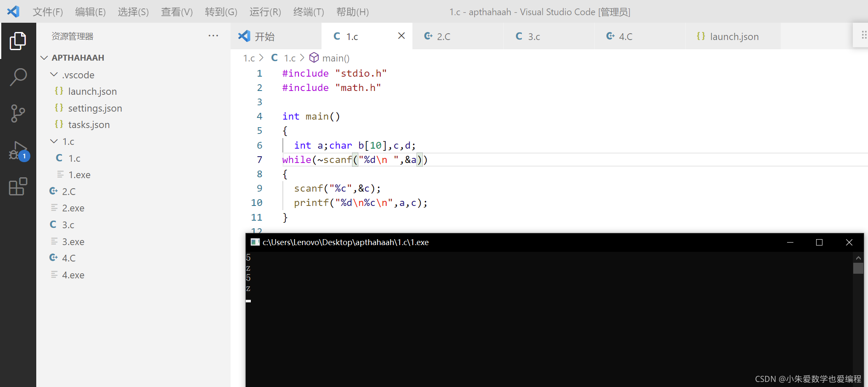
Task: Open explorer more actions ellipsis
Action: click(213, 36)
